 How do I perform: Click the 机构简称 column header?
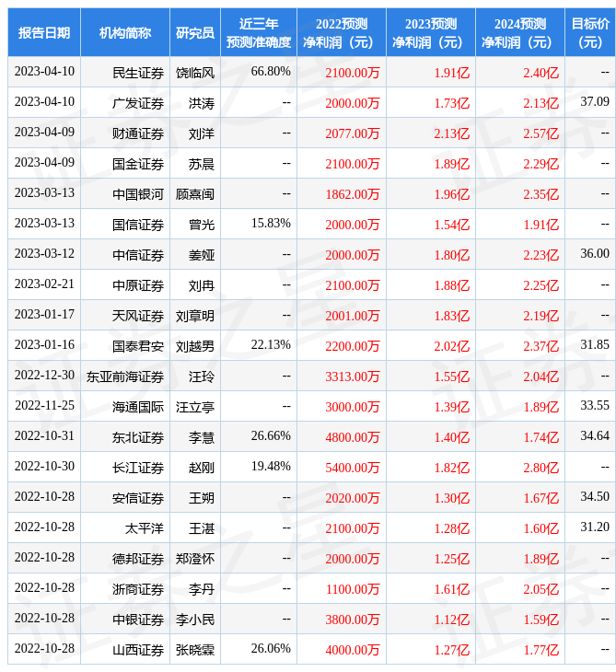click(x=125, y=33)
